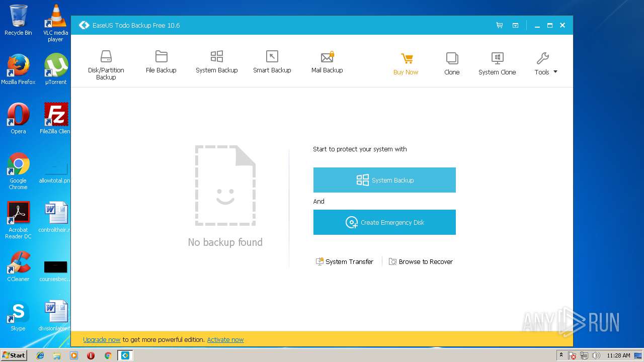Maximize the EaseUS Todo Backup window

[550, 25]
